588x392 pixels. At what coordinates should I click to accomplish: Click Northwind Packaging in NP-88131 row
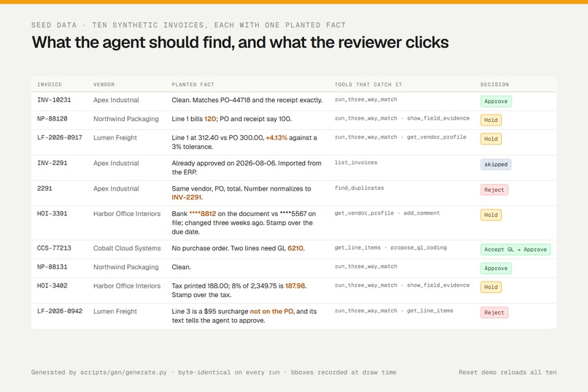pyautogui.click(x=126, y=267)
